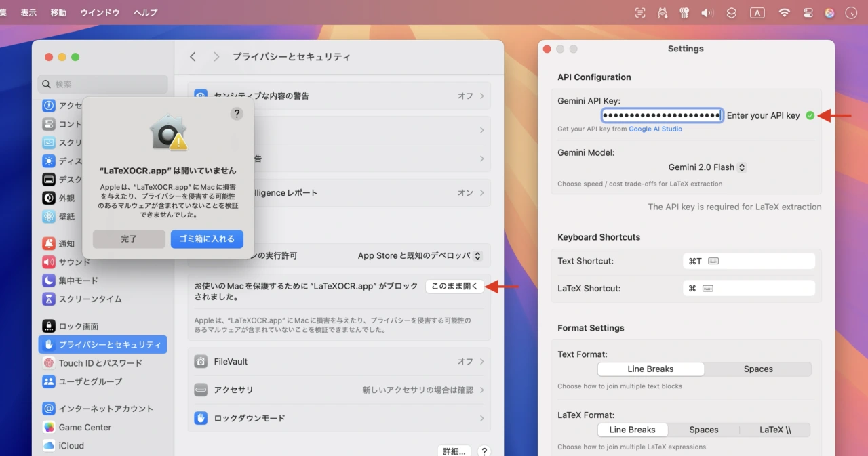Click the Game Center icon in sidebar
The width and height of the screenshot is (868, 456).
(49, 428)
